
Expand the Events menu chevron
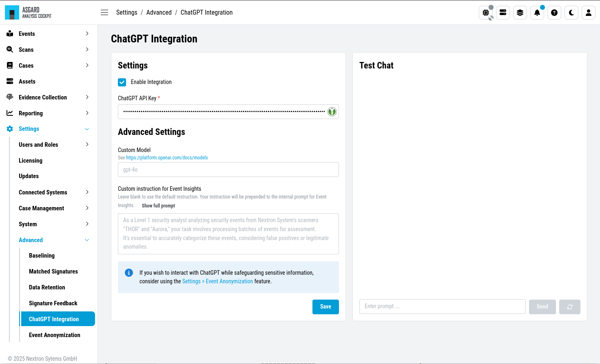pyautogui.click(x=87, y=34)
